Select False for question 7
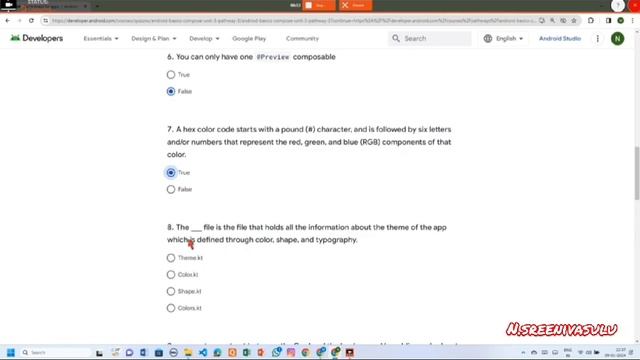Screen dimensions: 640x360 [x=171, y=189]
